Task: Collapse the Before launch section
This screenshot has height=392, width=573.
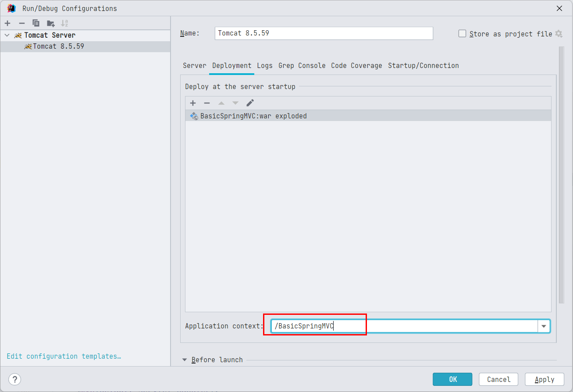Action: tap(184, 360)
